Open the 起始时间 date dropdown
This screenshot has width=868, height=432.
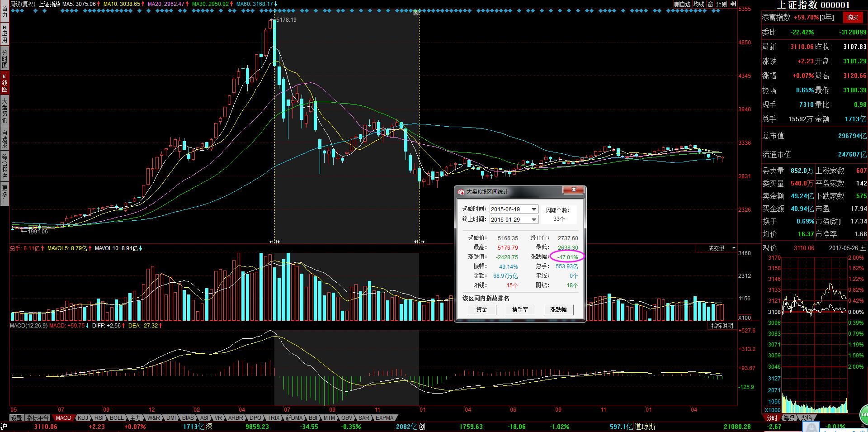coord(534,209)
